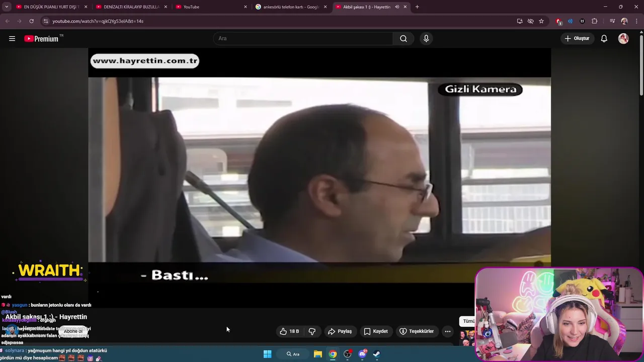Close the plain YouTube tab

coord(246,7)
